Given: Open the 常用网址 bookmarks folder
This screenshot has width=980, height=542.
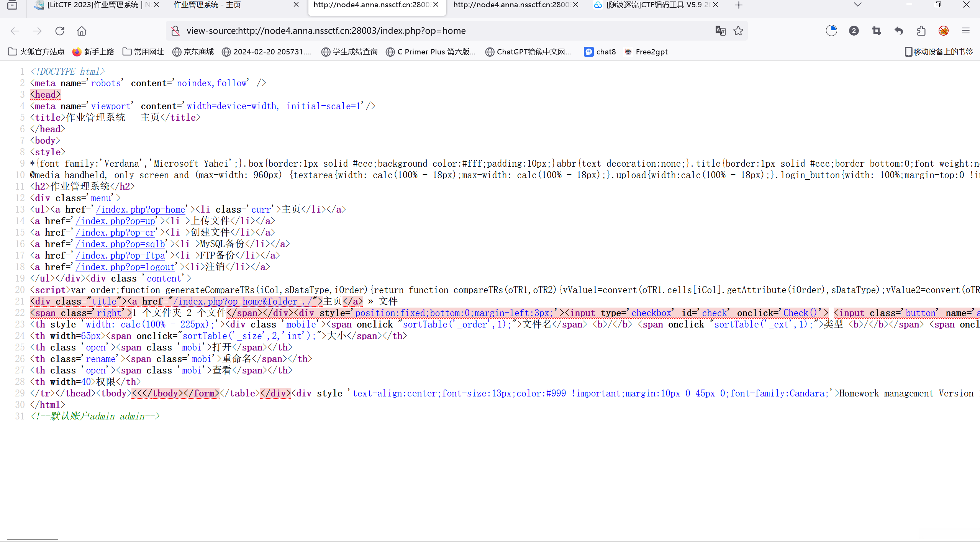Looking at the screenshot, I should 143,52.
